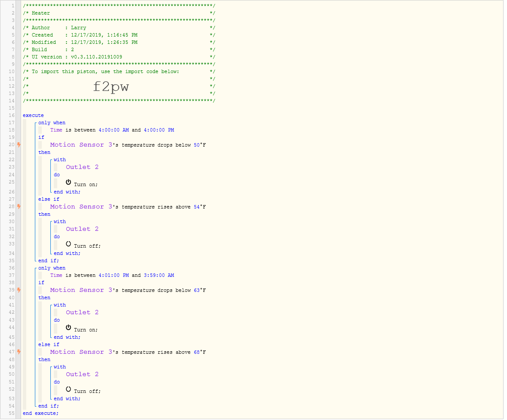Click Motion Sensor 3 on line 39
Screen dimensions: 507x420
coord(81,290)
